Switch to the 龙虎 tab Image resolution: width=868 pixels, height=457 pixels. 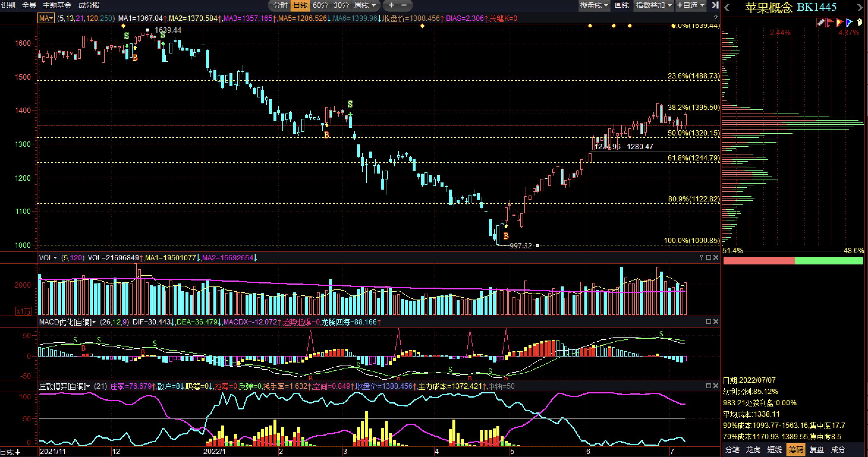click(x=754, y=450)
